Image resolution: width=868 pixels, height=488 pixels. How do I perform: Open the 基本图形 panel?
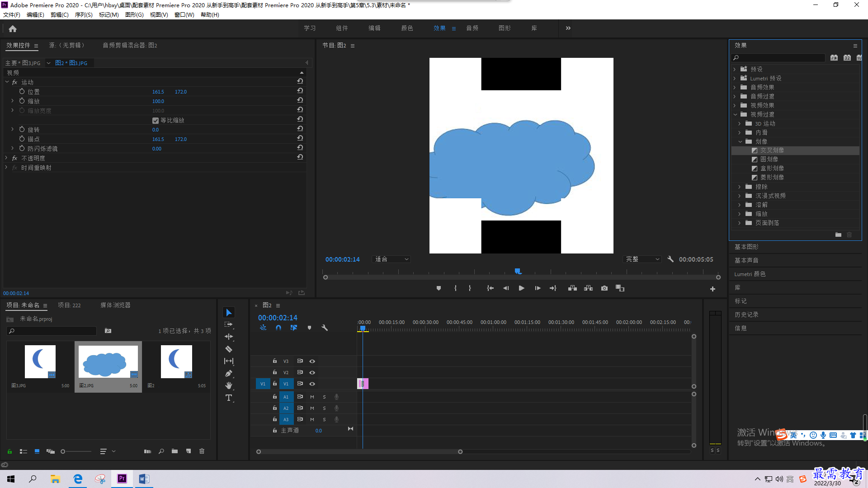pos(746,247)
